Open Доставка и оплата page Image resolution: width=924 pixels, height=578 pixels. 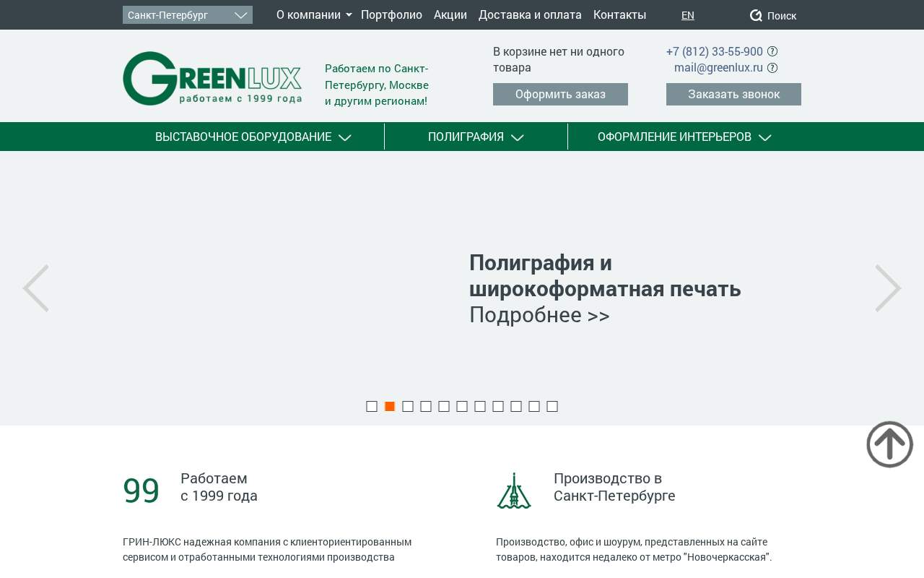[530, 14]
